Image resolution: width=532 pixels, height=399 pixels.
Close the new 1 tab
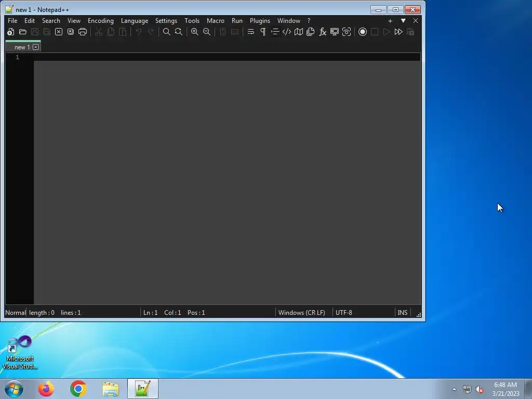[36, 47]
